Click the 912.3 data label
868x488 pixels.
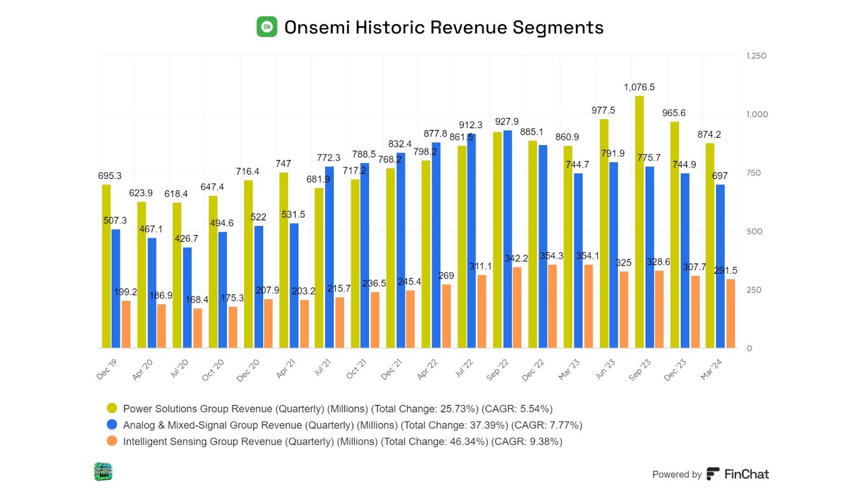tap(470, 125)
